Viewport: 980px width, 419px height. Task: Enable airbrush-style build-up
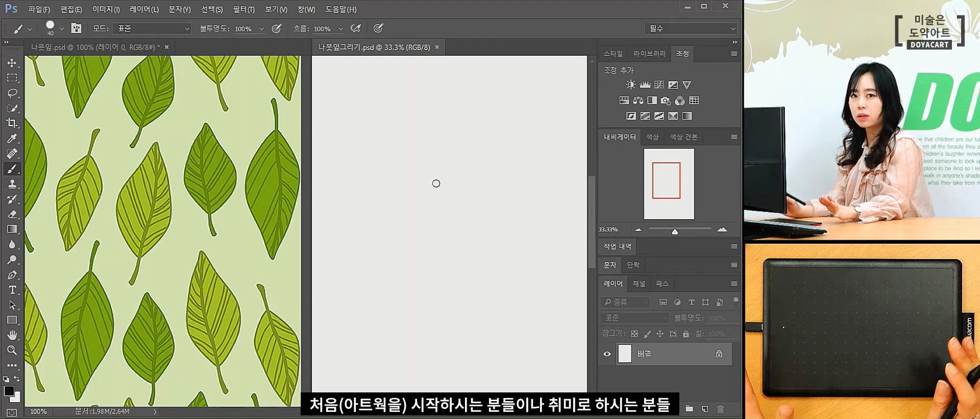(356, 29)
